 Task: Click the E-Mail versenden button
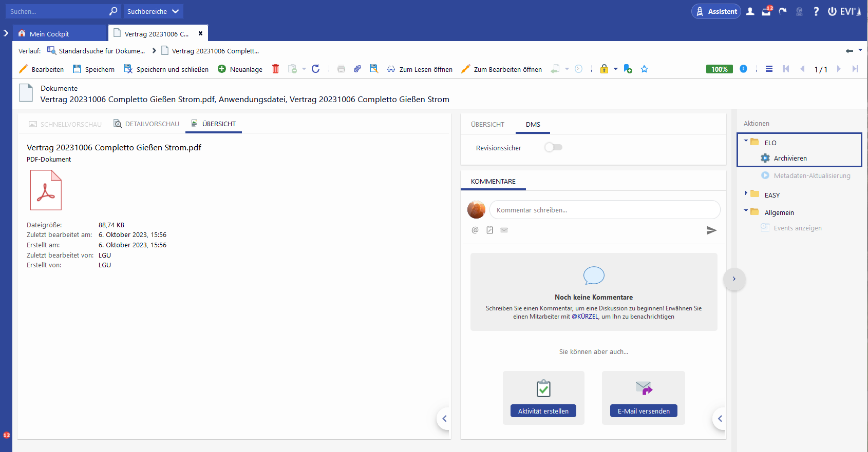[x=643, y=411]
